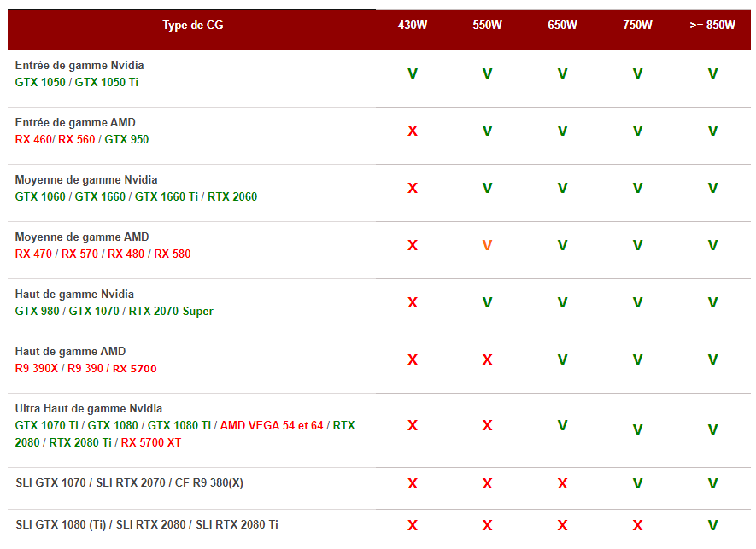The height and width of the screenshot is (549, 756).
Task: Open the RX 460 link
Action: [32, 140]
